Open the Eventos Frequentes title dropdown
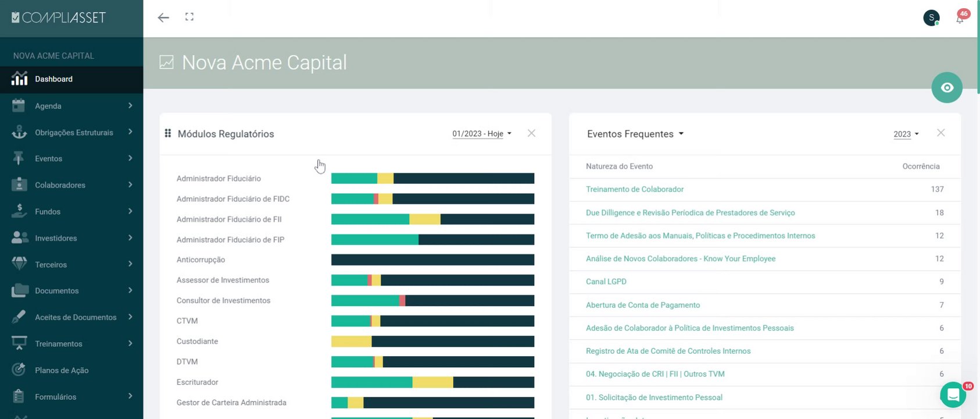This screenshot has width=980, height=419. click(x=635, y=134)
